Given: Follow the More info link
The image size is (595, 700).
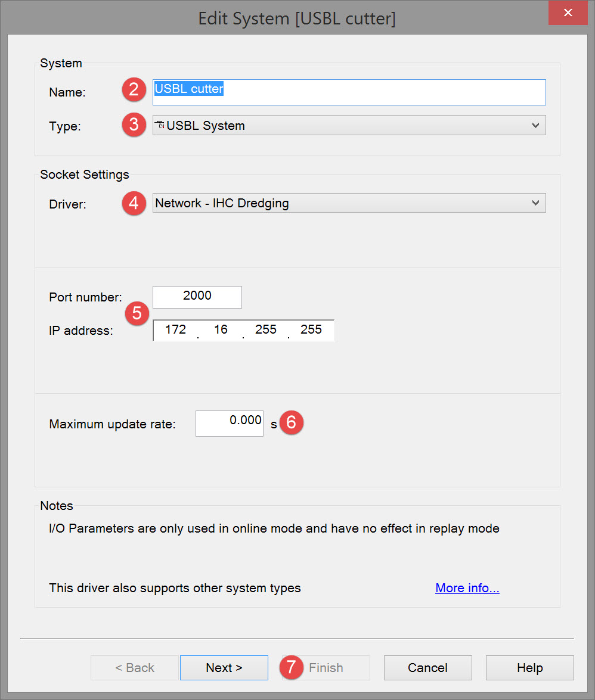Looking at the screenshot, I should (x=467, y=588).
